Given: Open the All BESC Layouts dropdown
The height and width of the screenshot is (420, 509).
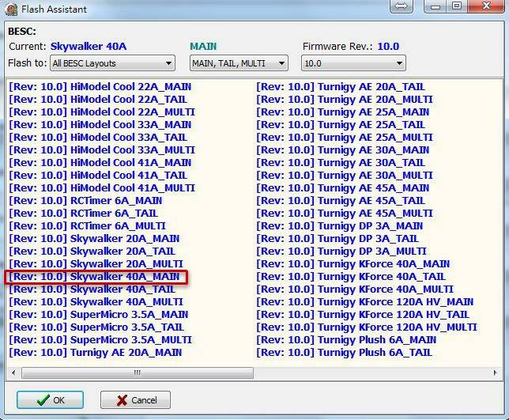Looking at the screenshot, I should point(112,63).
